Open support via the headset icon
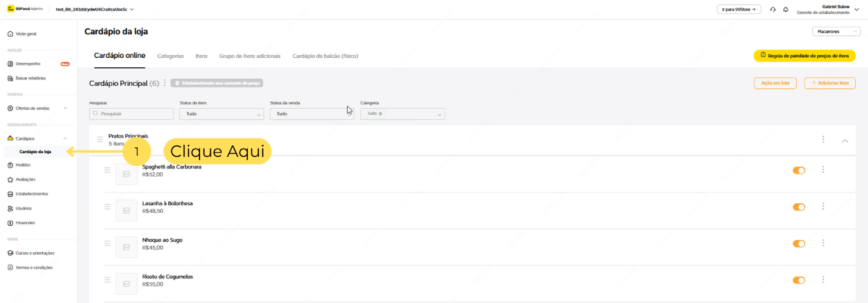 click(x=773, y=10)
